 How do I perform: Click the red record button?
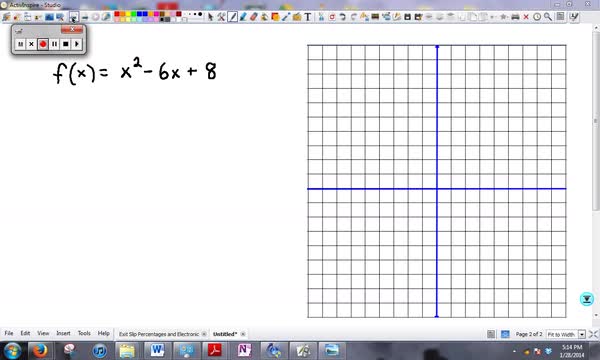click(43, 44)
